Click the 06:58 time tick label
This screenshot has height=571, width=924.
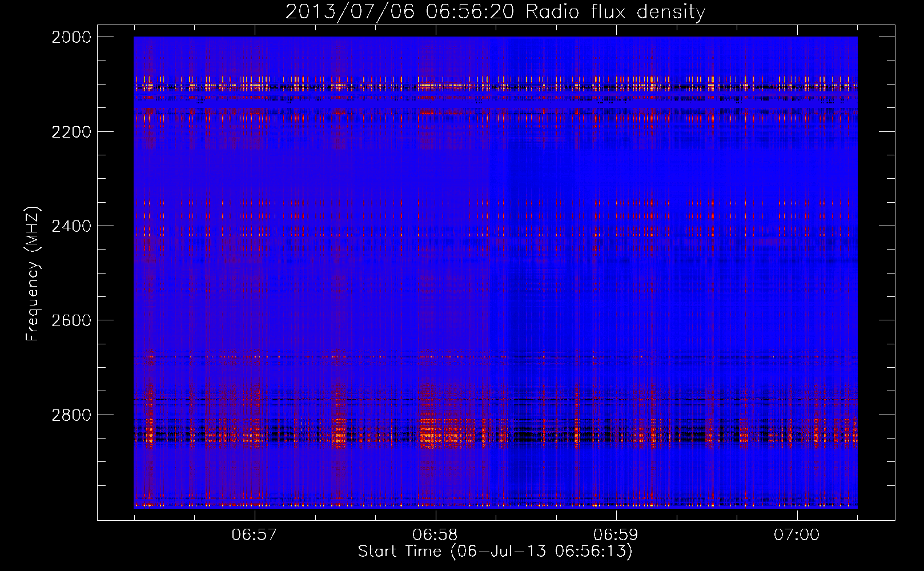point(435,535)
